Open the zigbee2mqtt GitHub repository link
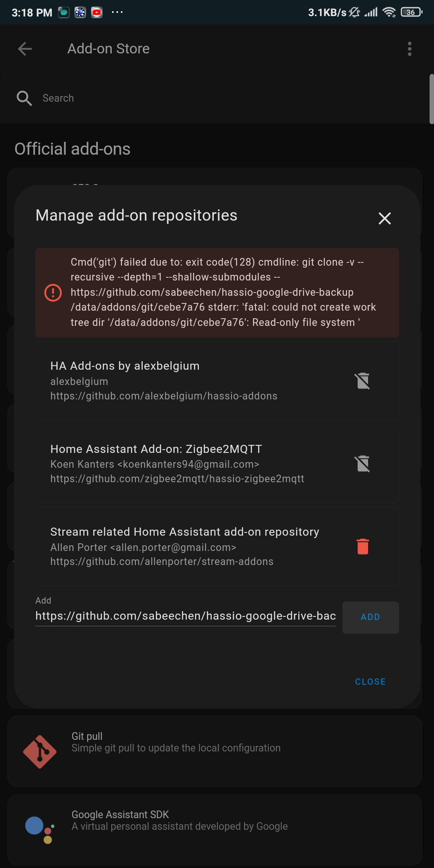434x868 pixels. point(177,479)
